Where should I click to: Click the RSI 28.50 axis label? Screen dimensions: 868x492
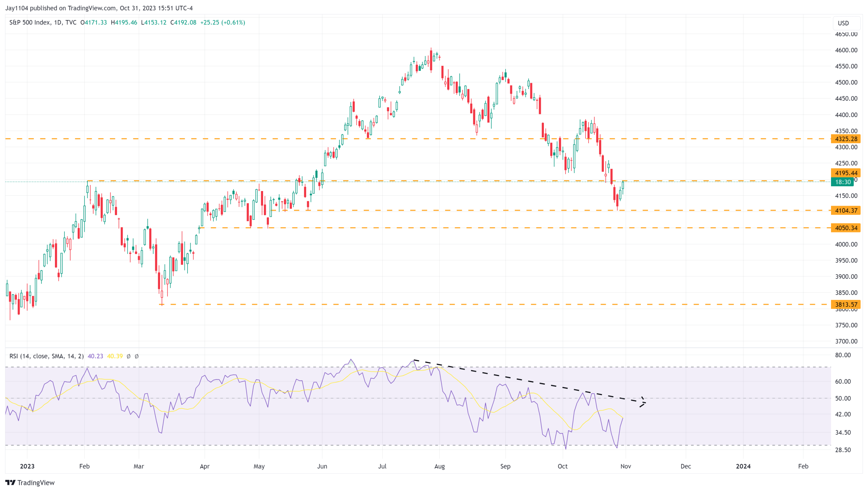point(843,450)
